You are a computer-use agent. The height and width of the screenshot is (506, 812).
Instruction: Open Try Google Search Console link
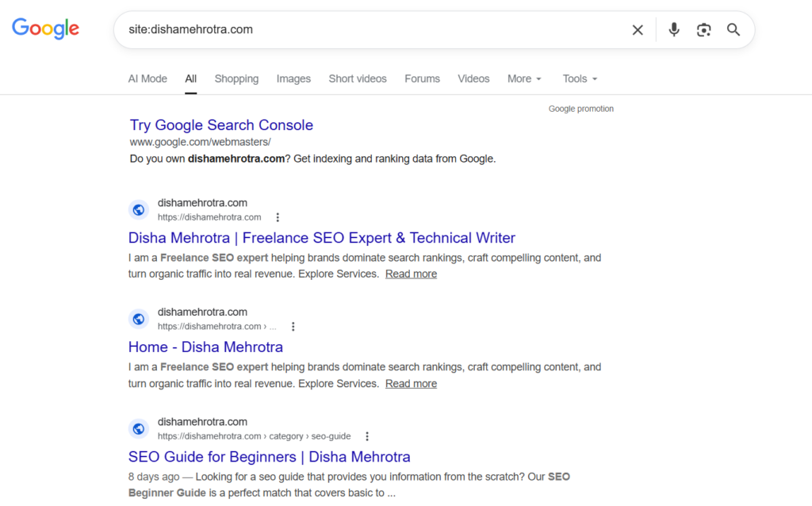tap(221, 125)
